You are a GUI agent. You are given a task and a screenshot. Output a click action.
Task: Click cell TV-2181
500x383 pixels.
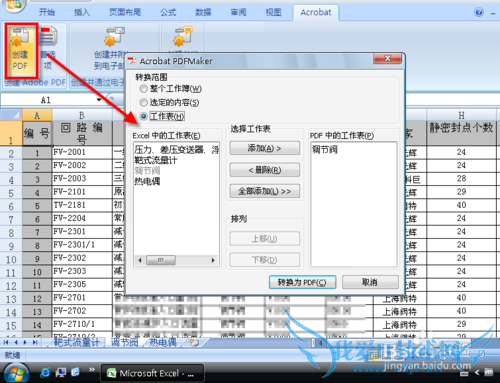click(82, 205)
